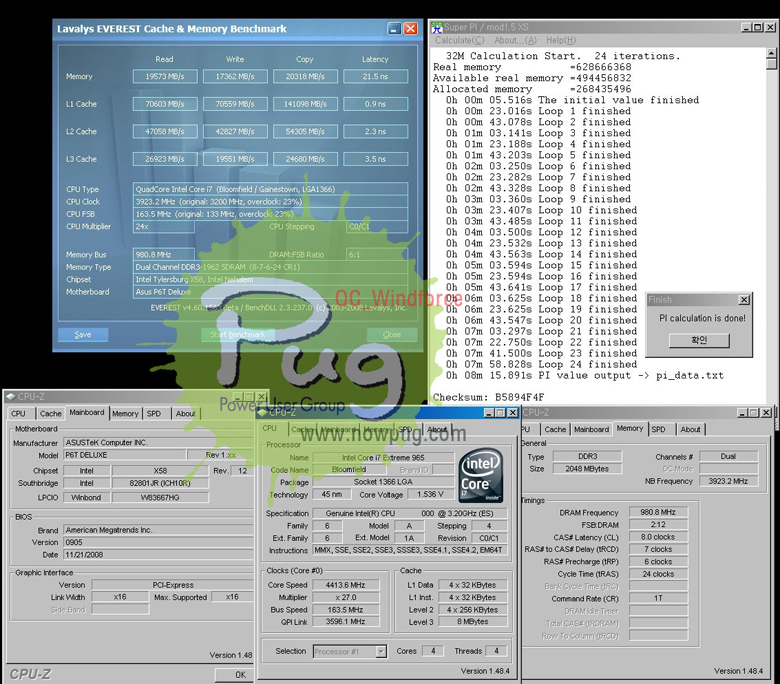
Task: Open the About...(A) menu in Super PI
Action: (515, 40)
